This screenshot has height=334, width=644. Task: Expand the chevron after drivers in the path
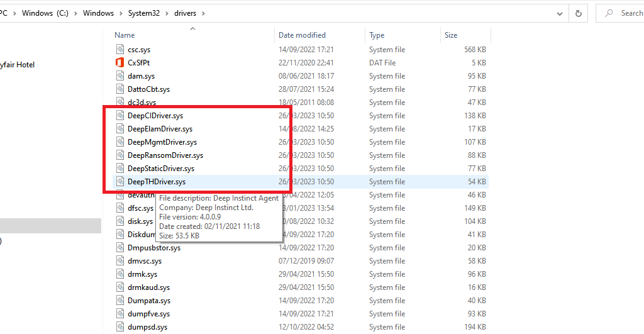click(x=203, y=14)
